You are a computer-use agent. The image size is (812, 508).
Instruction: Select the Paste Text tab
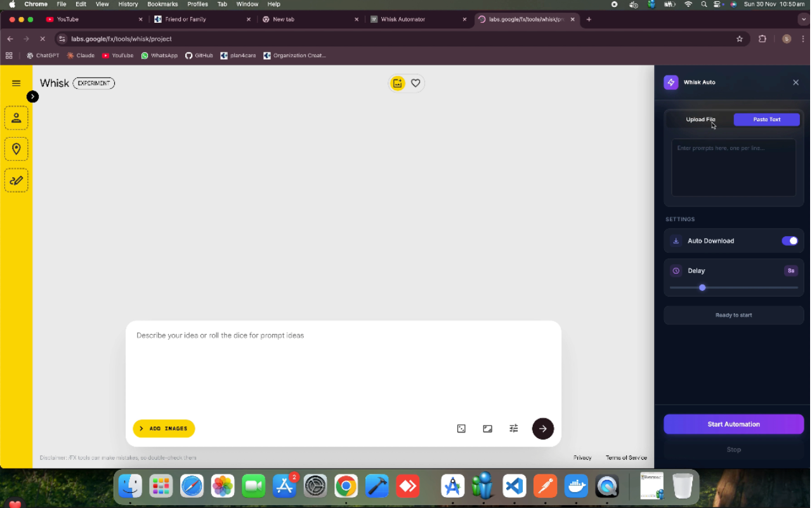click(x=766, y=119)
